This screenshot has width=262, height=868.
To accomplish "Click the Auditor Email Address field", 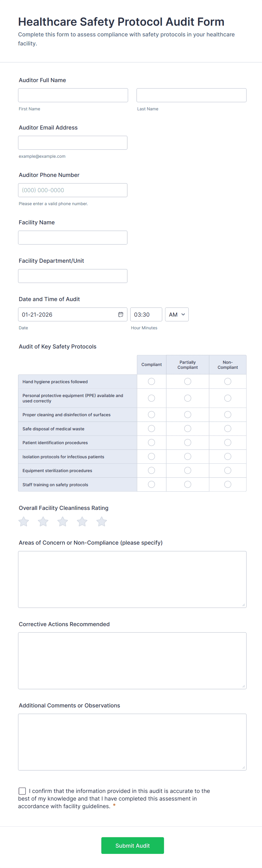I will [73, 142].
